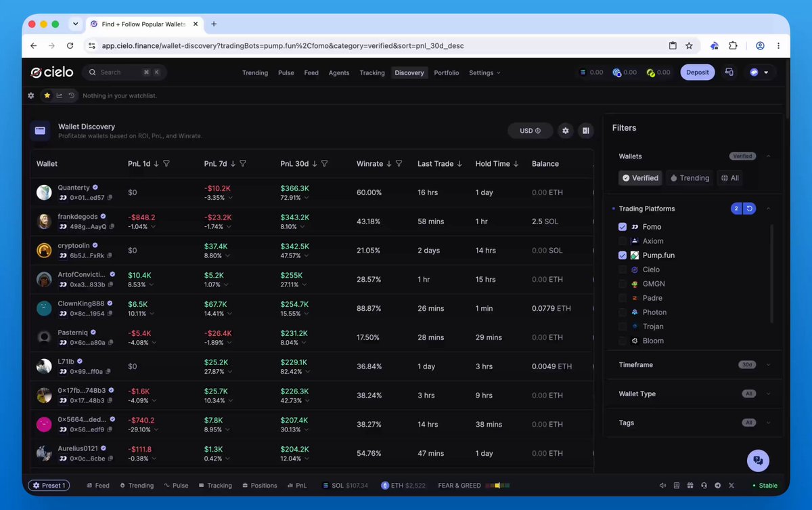
Task: Select the star watchlist favorites icon
Action: pos(47,95)
